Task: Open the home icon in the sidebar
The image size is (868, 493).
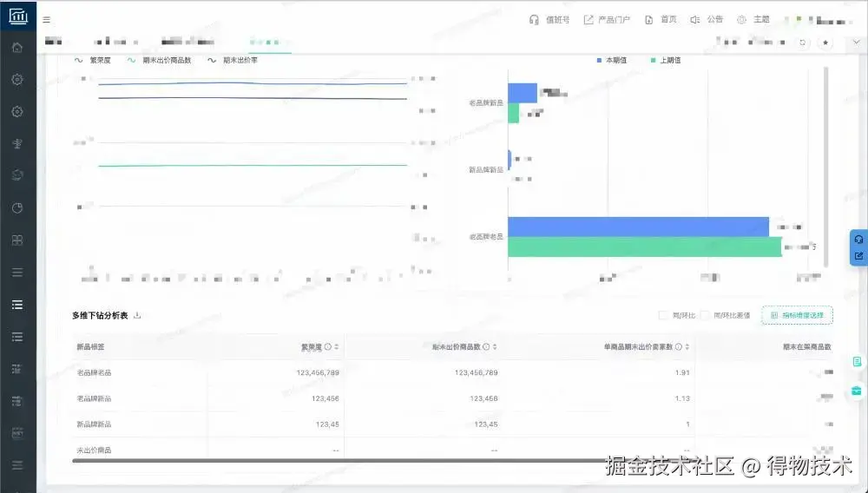Action: coord(17,48)
